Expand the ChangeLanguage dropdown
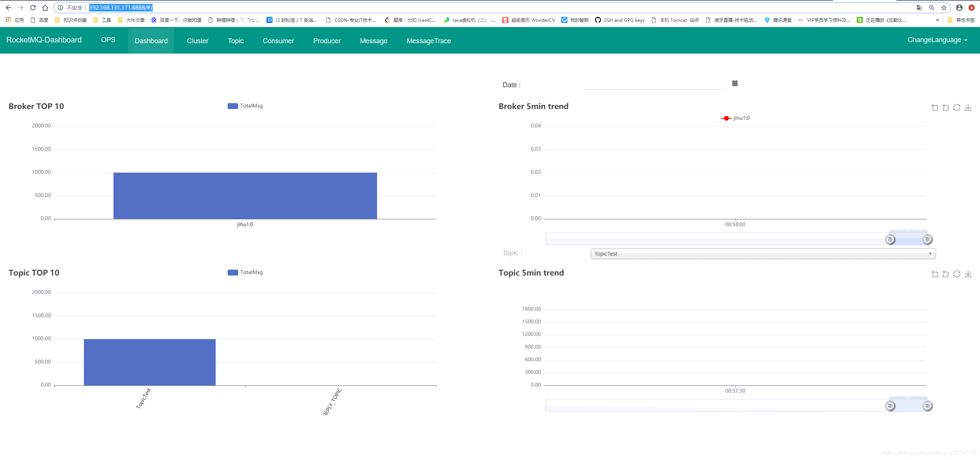Screen dimensions: 980x460 click(x=937, y=40)
